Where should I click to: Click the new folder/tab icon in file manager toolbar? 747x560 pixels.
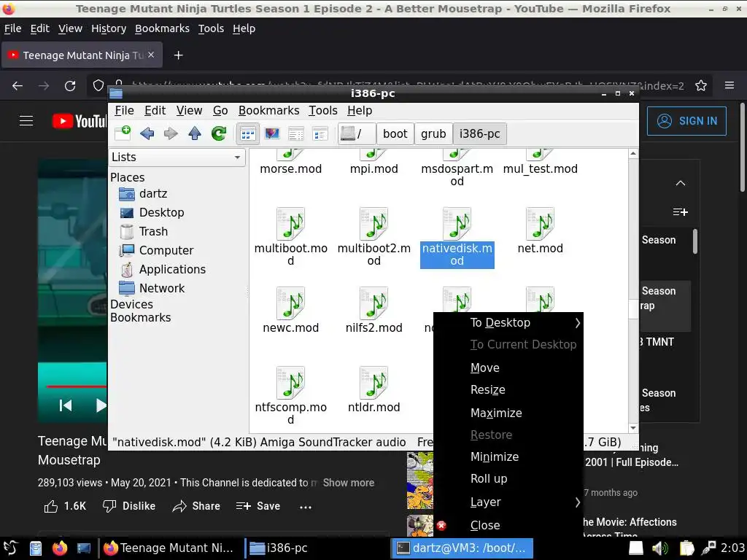(x=123, y=133)
